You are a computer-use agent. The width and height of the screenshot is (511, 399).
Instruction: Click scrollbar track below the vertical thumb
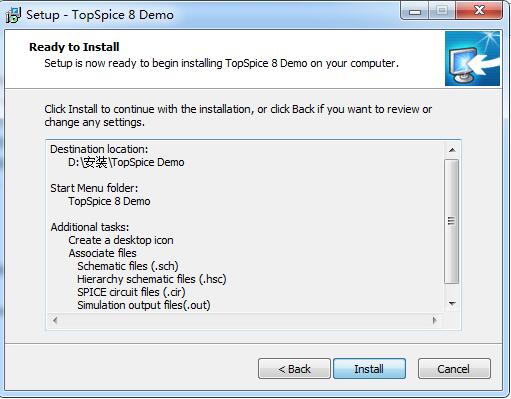[452, 290]
